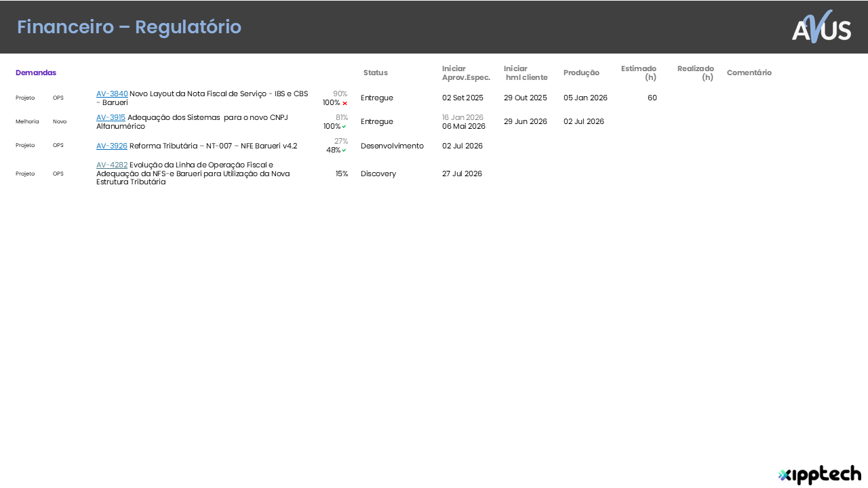
Task: Select the Financeiro – Regulatório title
Action: click(129, 27)
